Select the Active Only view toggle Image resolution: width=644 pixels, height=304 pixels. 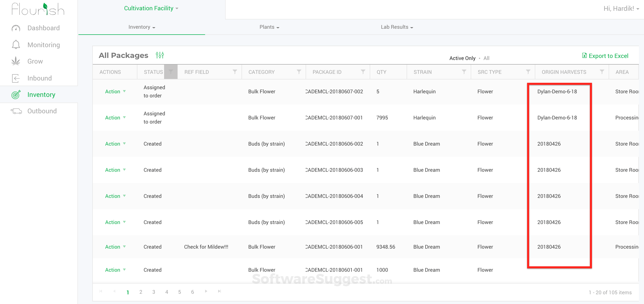pos(462,58)
